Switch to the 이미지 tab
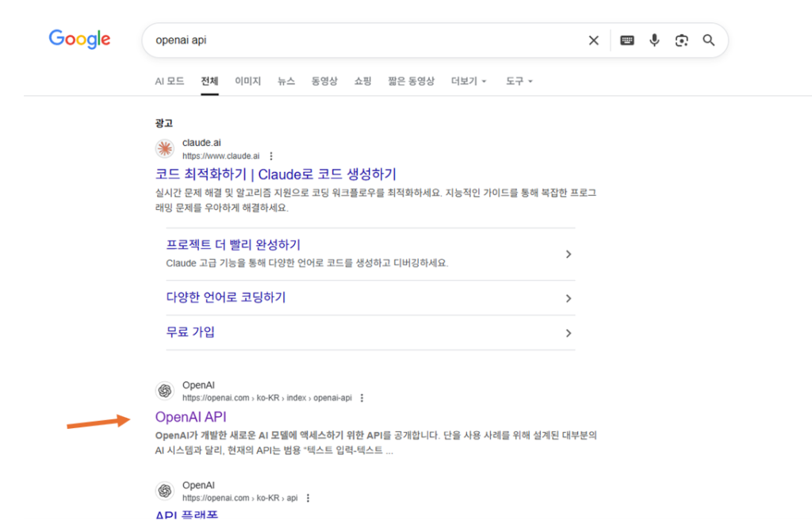812x528 pixels. point(247,82)
